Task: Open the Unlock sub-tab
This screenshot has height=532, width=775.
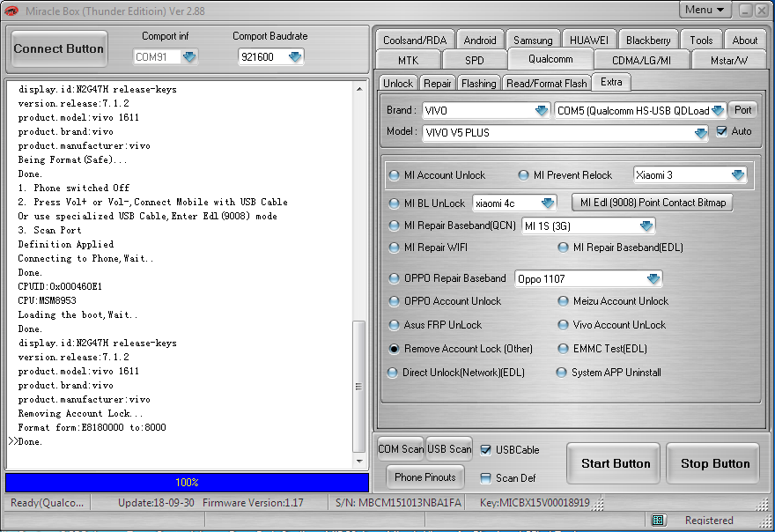Action: (x=398, y=83)
